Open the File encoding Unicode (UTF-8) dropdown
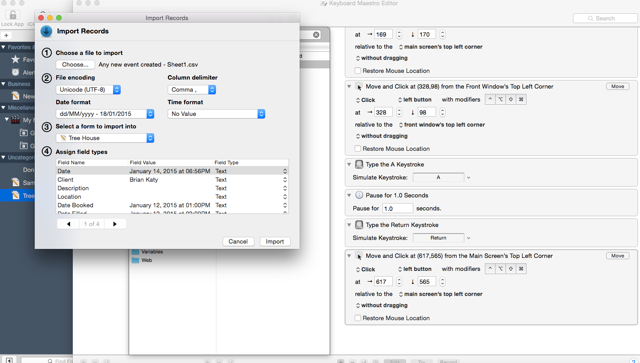 pyautogui.click(x=88, y=89)
